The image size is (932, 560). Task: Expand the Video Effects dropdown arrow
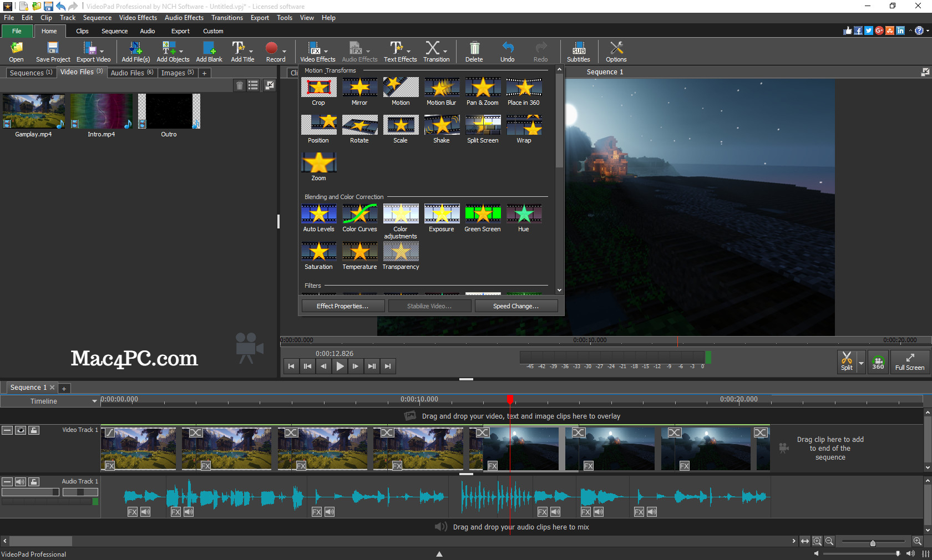326,51
